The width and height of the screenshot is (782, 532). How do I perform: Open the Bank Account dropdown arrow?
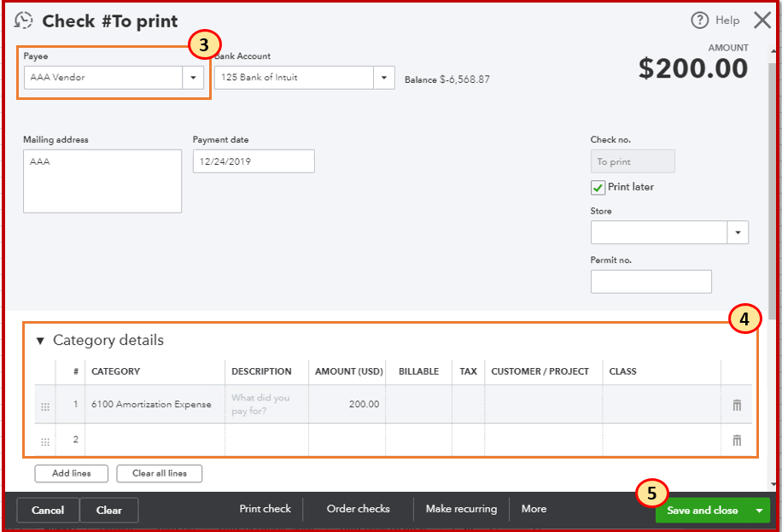(385, 78)
